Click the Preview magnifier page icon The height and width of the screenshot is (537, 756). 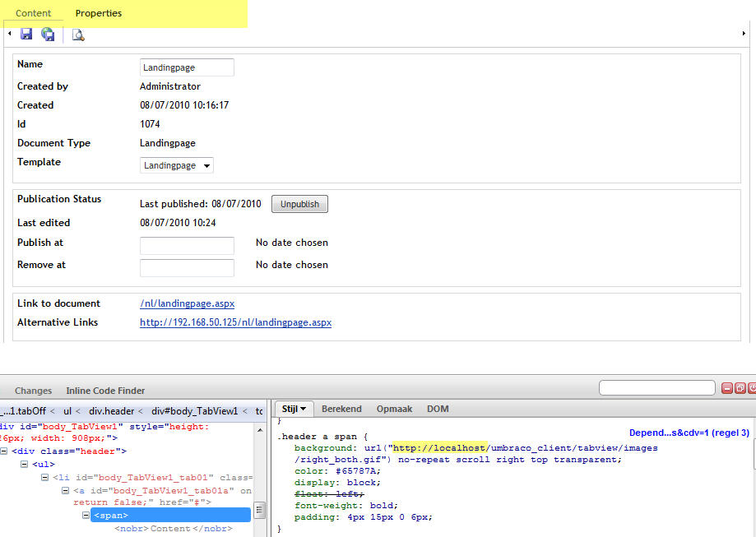(78, 34)
